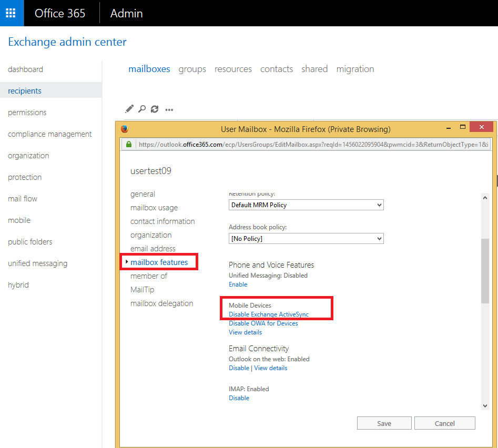Click the search magnifier icon
498x448 pixels.
142,109
